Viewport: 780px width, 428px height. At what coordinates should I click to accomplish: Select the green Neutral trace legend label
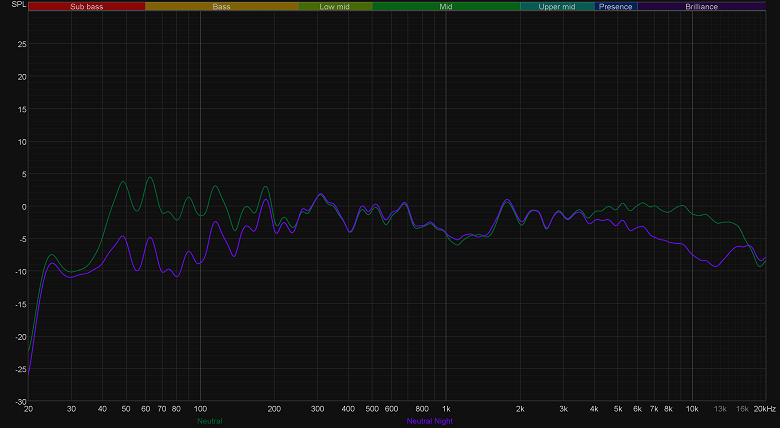(x=209, y=421)
